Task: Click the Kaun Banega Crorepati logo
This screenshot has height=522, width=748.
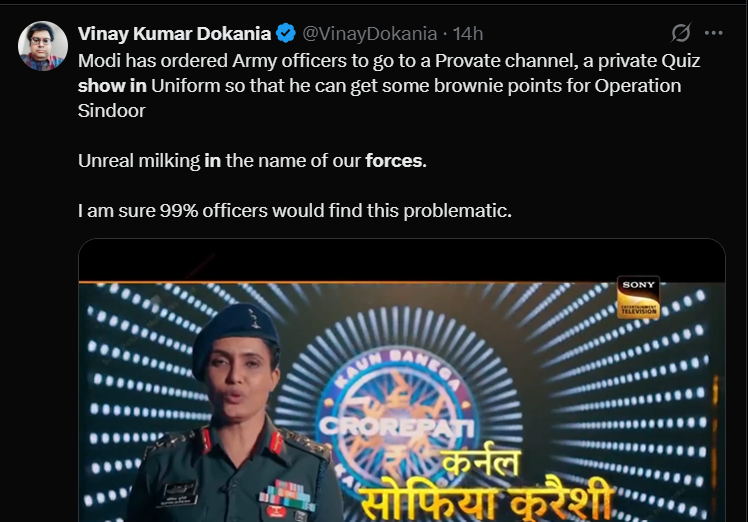Action: pyautogui.click(x=396, y=415)
